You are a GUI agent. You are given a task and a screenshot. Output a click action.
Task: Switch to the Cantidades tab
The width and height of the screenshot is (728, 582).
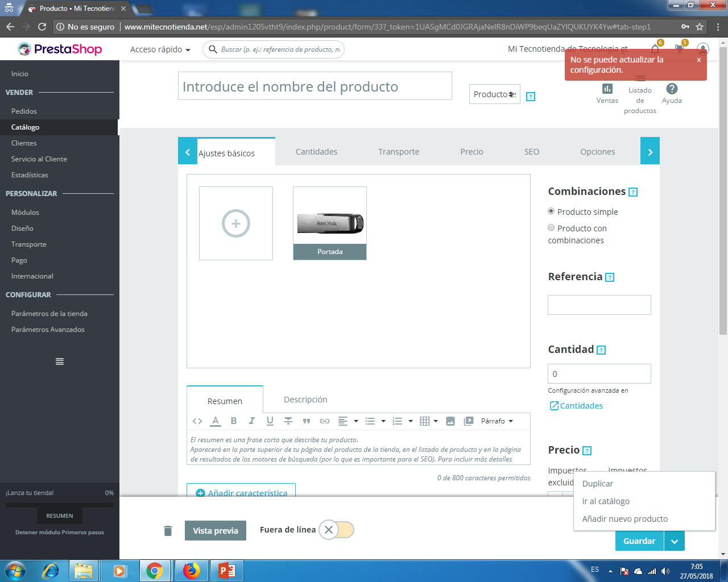317,152
